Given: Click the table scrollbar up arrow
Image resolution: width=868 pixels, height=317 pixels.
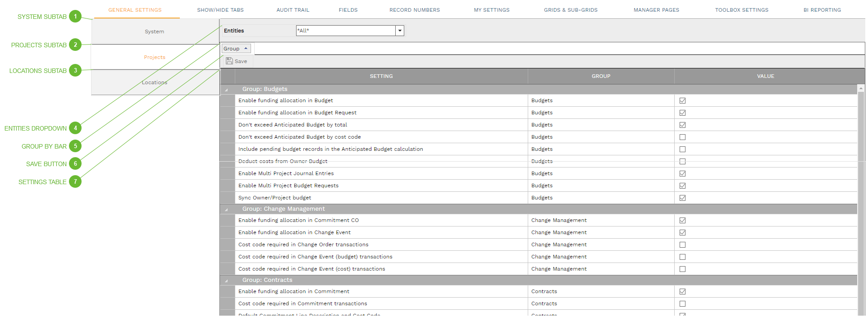Looking at the screenshot, I should [x=861, y=89].
